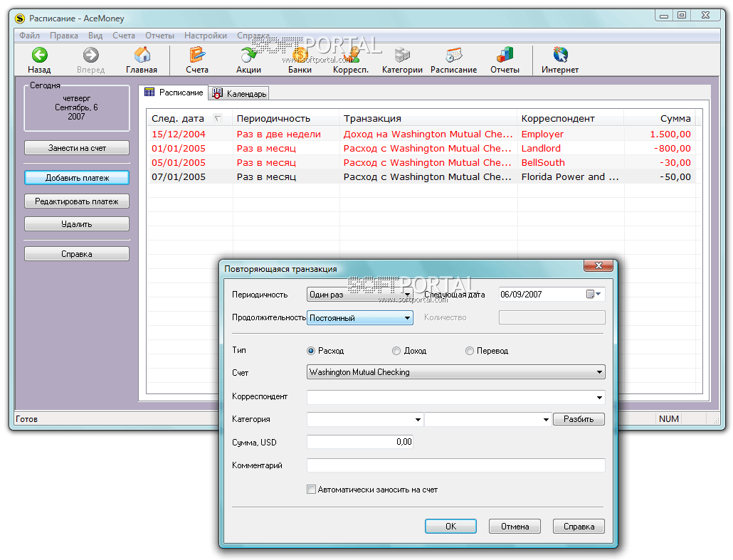The image size is (733, 560).
Task: Sort by the Периодичность column header
Action: 286,118
